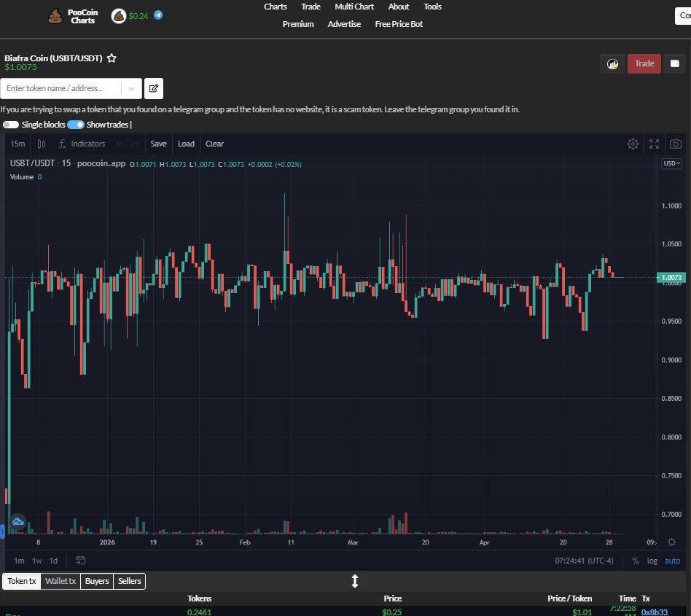Screen dimensions: 691x616
Task: Open chart settings gear icon
Action: click(x=633, y=144)
